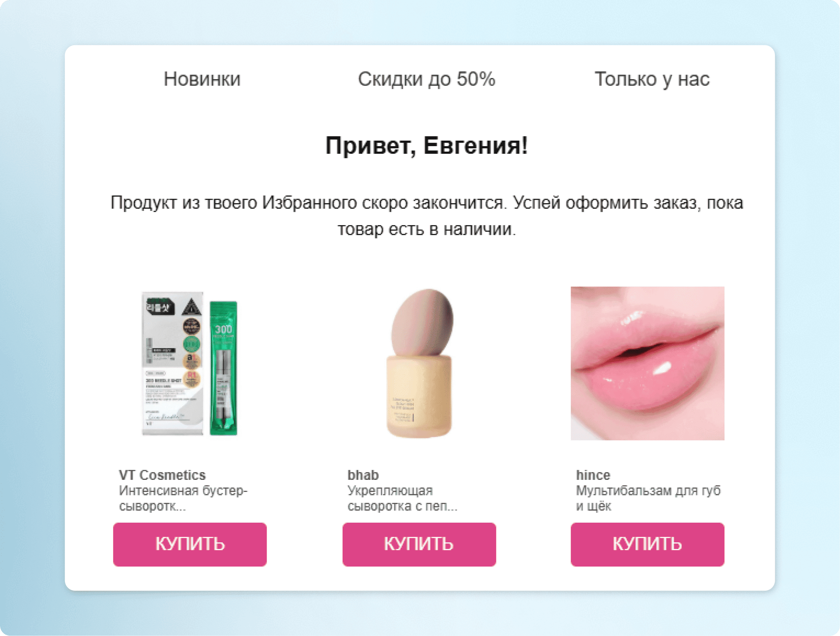Open Интенсивная бустер-сыворотк... product description
840x636 pixels.
[183, 498]
